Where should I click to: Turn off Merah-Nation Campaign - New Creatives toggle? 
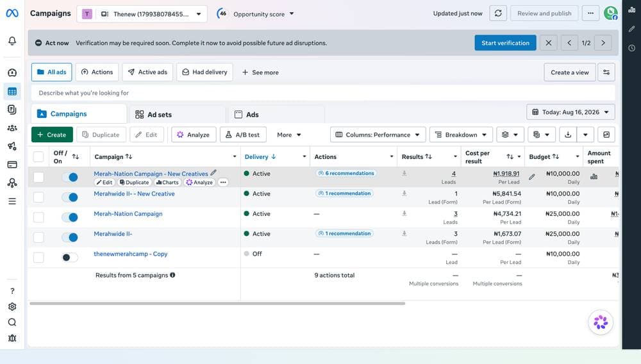click(x=70, y=177)
